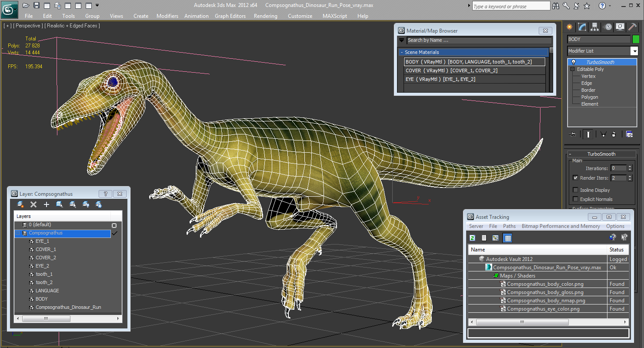Screen dimensions: 644x348
Task: Click Make Unique icon under modifier stack
Action: 603,134
